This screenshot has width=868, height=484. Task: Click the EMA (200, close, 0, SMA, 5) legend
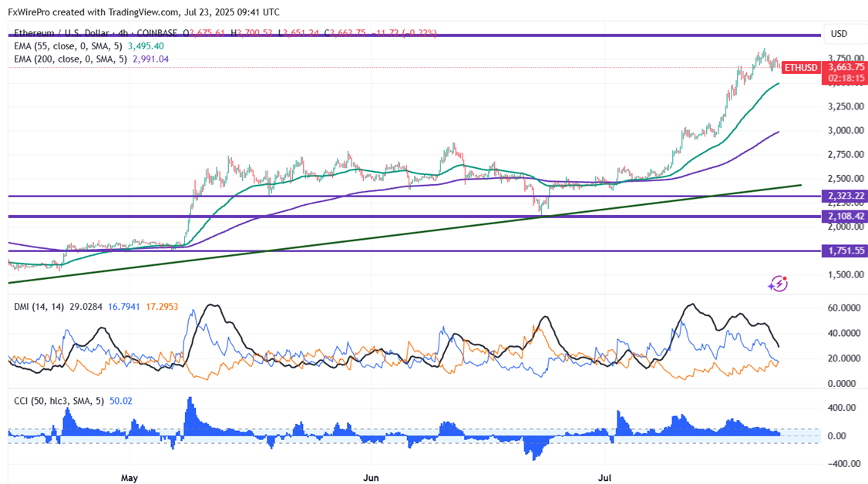coord(70,59)
